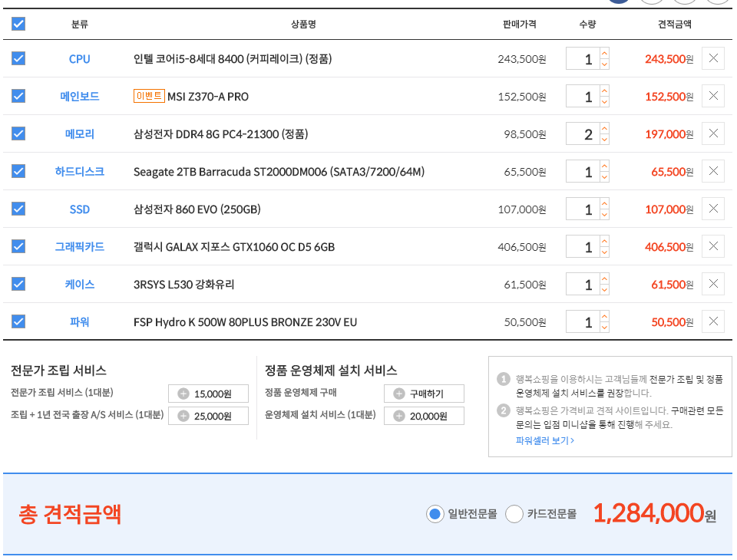Screen dimensions: 737x560
Task: Click product name 삼성전자 DDR4 8G PC4-21300
Action: (221, 134)
